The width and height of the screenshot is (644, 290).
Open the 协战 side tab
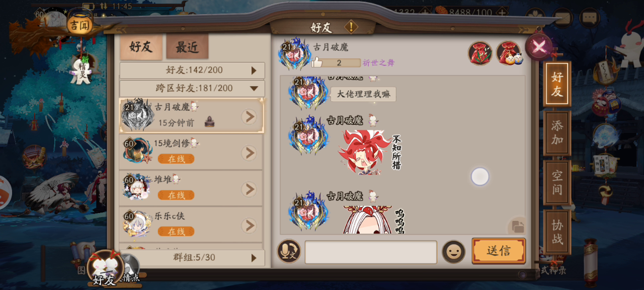(557, 232)
